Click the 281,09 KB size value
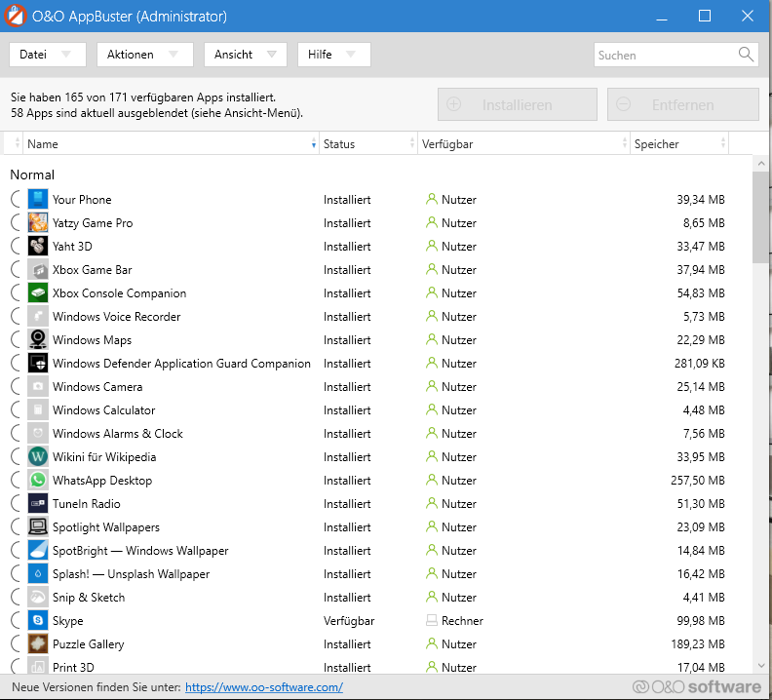772x700 pixels. pyautogui.click(x=700, y=363)
